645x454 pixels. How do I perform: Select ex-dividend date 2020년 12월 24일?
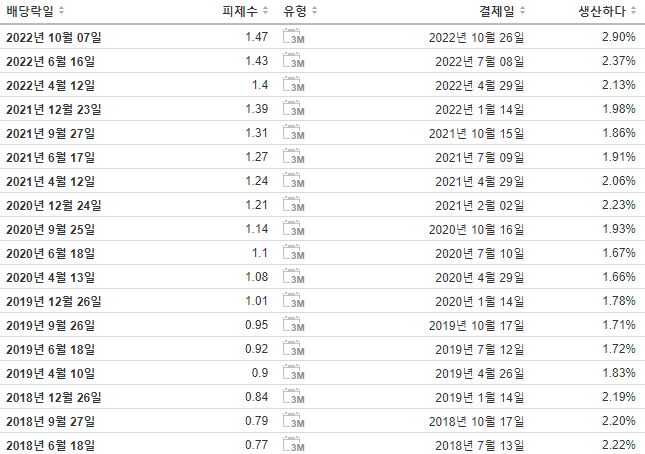(x=54, y=206)
